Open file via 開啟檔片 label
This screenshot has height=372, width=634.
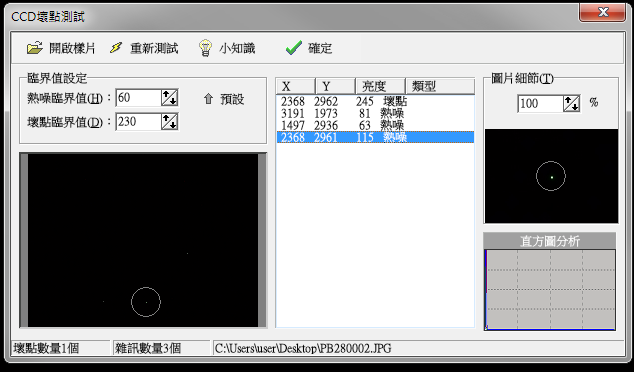[72, 49]
